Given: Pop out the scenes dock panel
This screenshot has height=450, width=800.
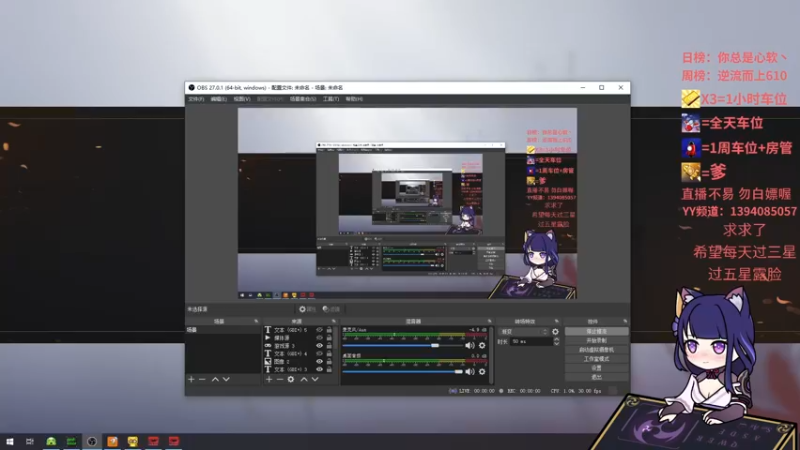Looking at the screenshot, I should (x=256, y=321).
